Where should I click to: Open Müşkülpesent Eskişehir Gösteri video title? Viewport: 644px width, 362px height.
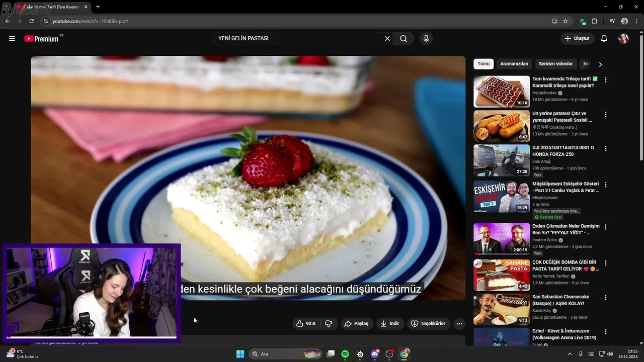[x=566, y=187]
